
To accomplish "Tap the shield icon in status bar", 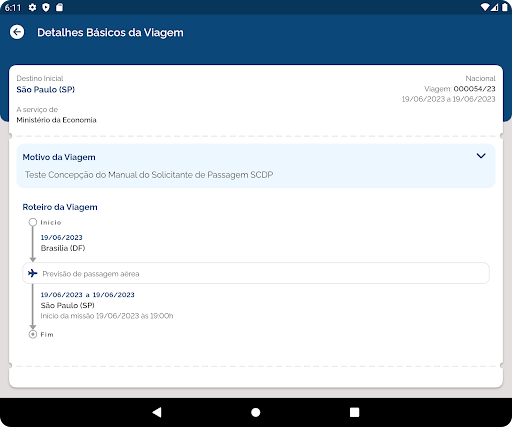I will point(46,7).
